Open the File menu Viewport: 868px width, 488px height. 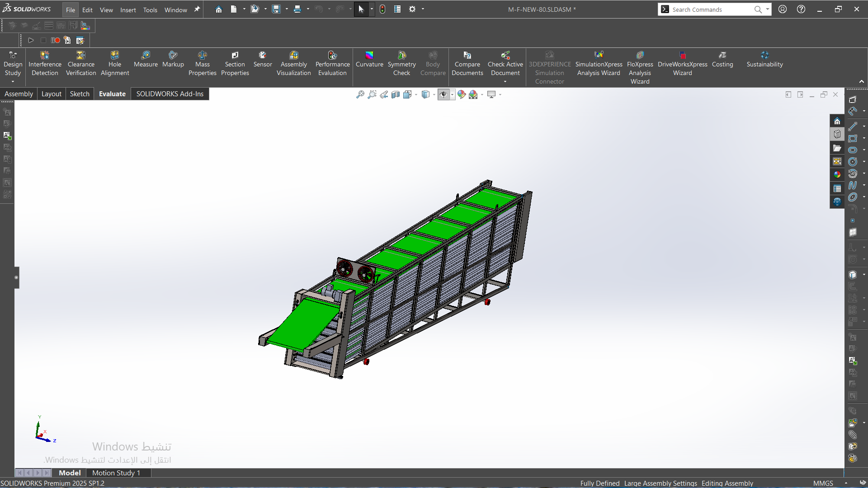pos(71,9)
